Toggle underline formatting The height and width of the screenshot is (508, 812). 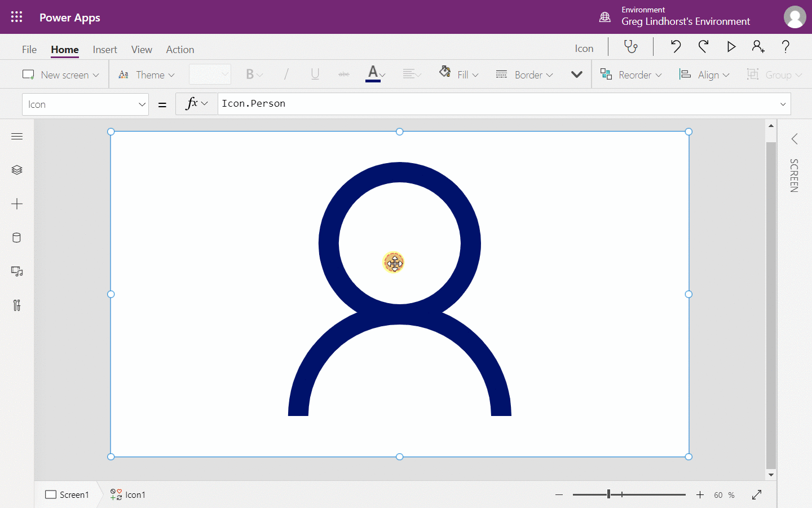pyautogui.click(x=315, y=74)
